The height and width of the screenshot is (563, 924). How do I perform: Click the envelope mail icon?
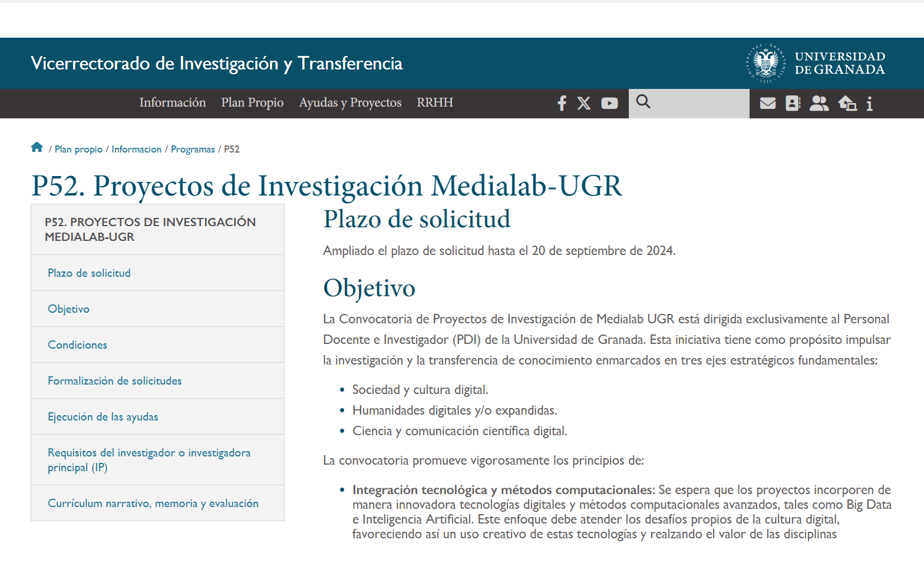(767, 104)
